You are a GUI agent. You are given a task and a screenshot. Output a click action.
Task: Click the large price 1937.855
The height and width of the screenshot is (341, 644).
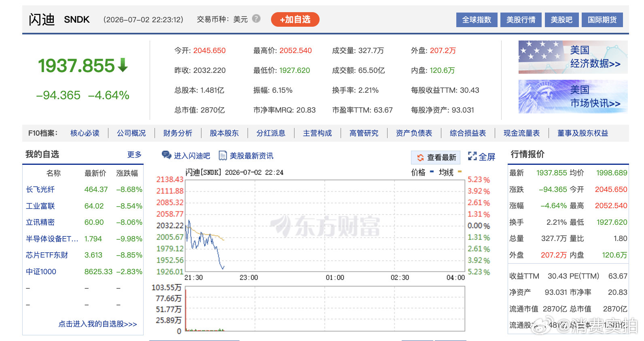[x=76, y=66]
